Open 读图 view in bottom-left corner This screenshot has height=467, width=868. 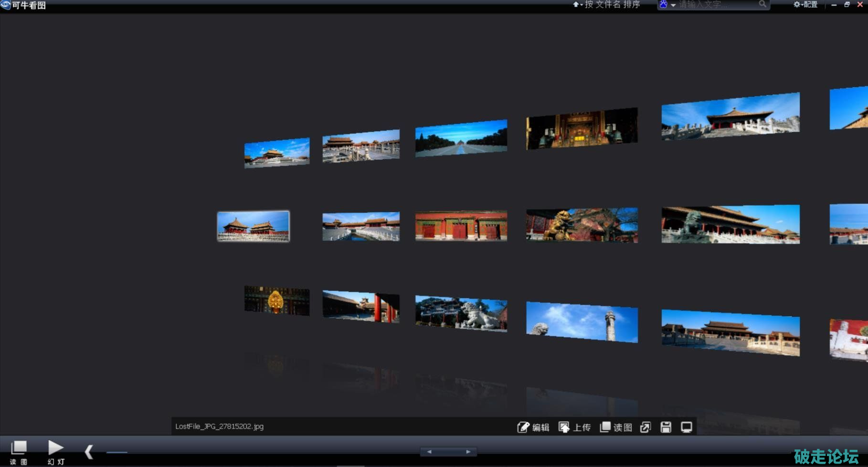coord(19,451)
